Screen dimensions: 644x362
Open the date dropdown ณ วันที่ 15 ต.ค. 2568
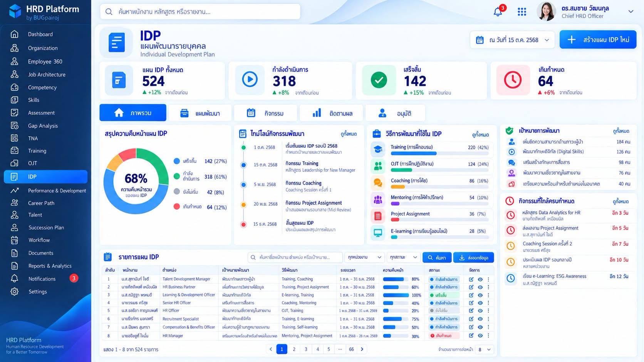512,40
